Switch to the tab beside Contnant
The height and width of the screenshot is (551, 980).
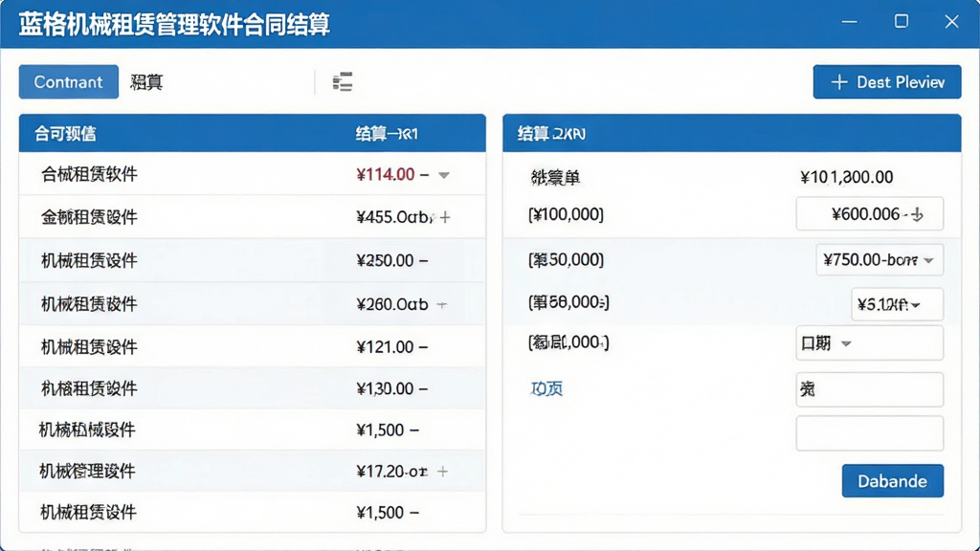[146, 82]
